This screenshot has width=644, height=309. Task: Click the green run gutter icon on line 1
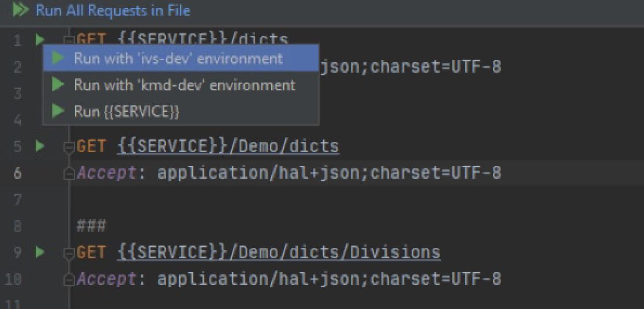(39, 40)
